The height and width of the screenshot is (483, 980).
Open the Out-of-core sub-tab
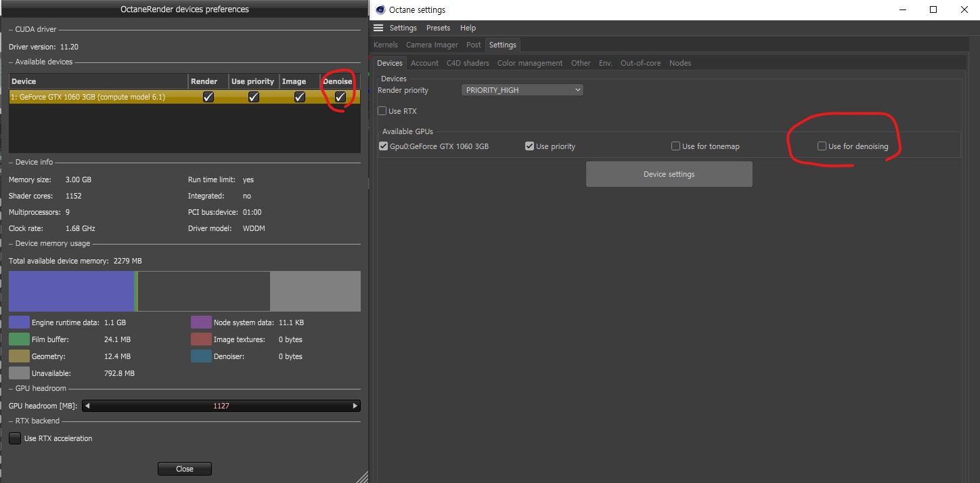640,63
